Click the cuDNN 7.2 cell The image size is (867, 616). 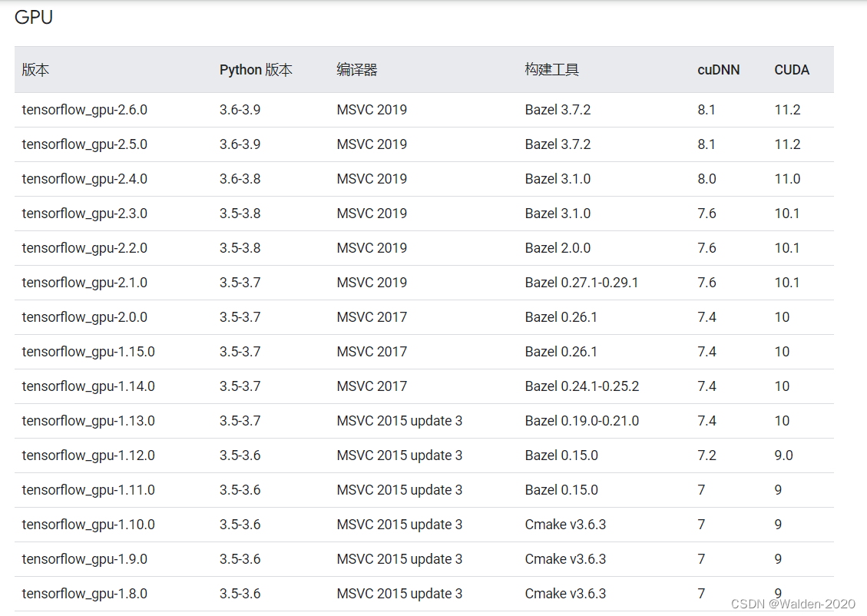point(707,455)
